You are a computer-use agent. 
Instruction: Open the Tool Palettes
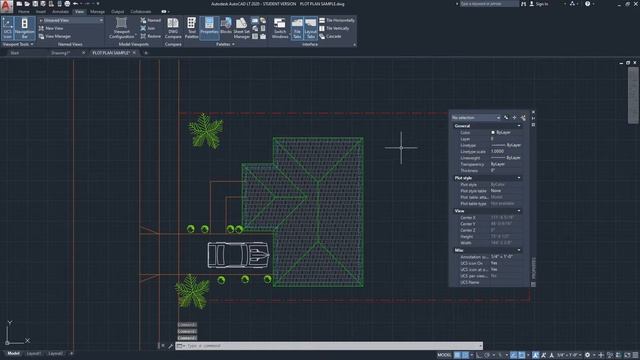pyautogui.click(x=191, y=28)
